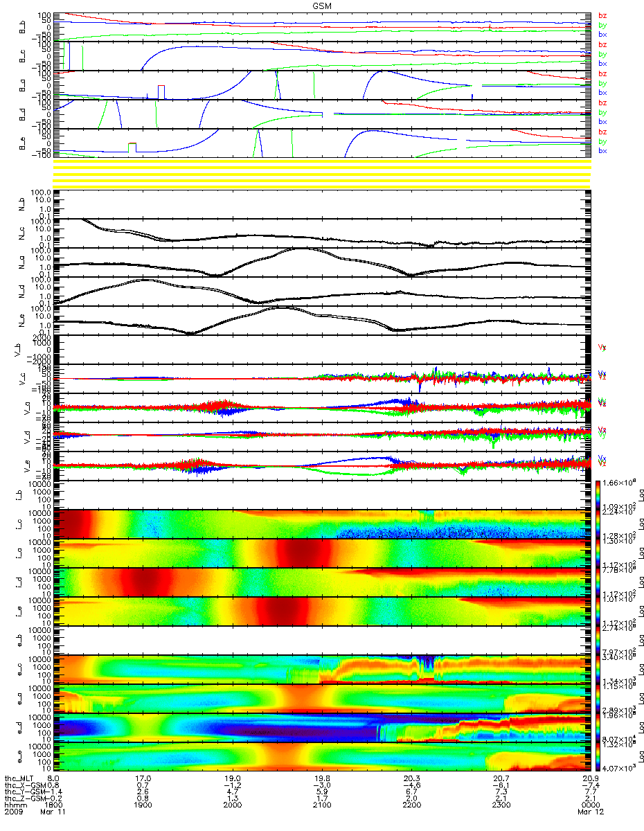Click the N_c axis label
Viewport: 644px width, 831px height.
click(x=21, y=234)
